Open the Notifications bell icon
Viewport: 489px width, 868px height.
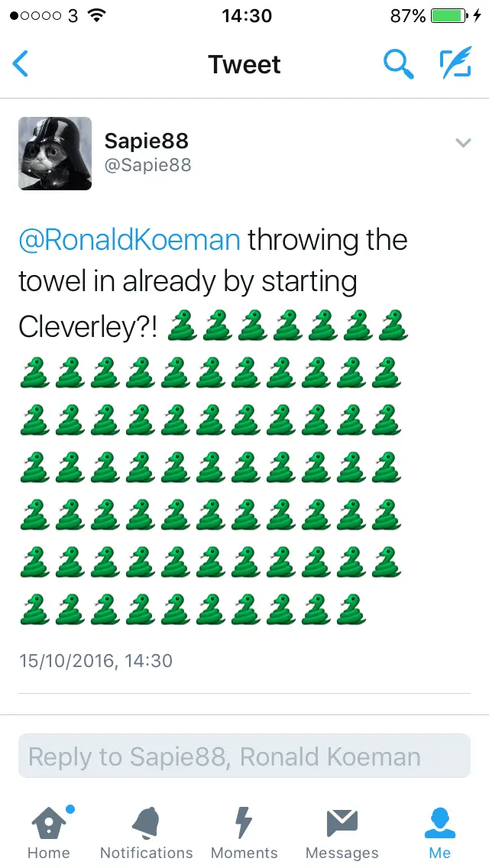click(x=147, y=823)
